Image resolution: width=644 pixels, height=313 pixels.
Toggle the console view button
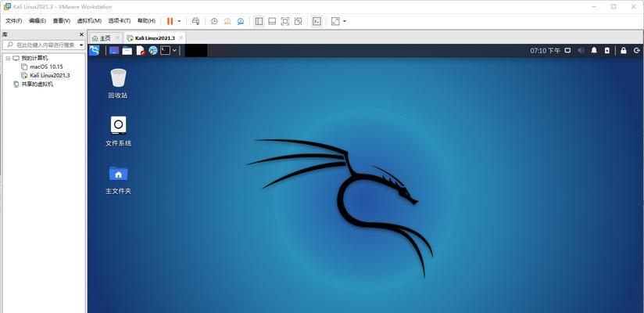click(x=317, y=21)
